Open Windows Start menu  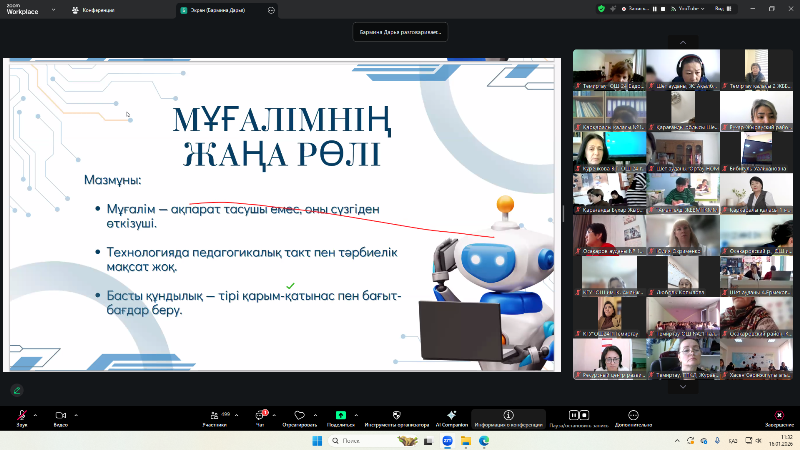tap(318, 440)
